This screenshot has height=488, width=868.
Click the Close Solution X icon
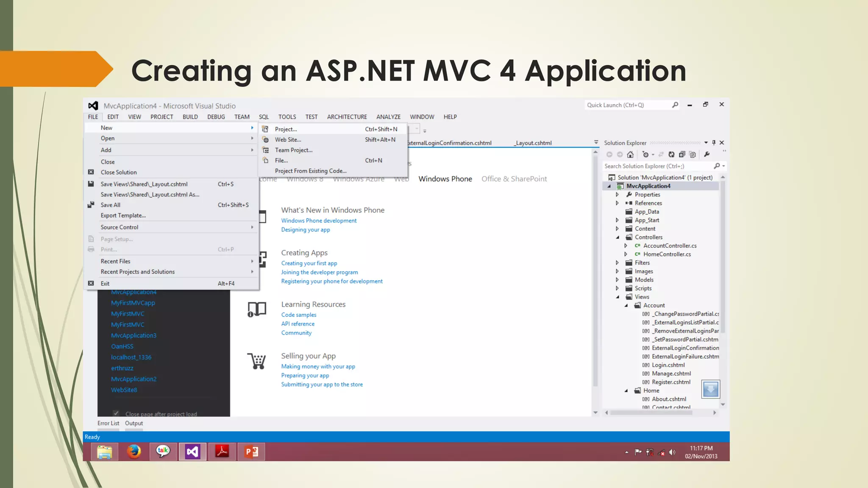pyautogui.click(x=91, y=172)
